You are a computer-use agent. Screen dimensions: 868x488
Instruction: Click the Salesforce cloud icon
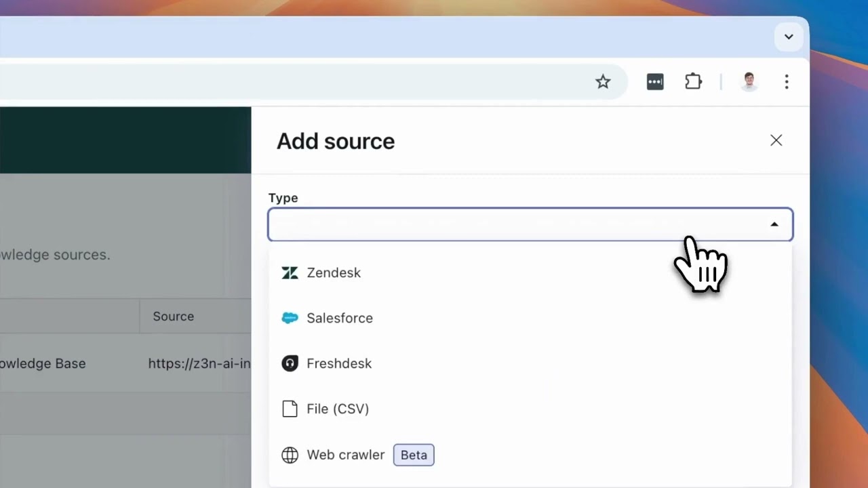click(x=290, y=318)
